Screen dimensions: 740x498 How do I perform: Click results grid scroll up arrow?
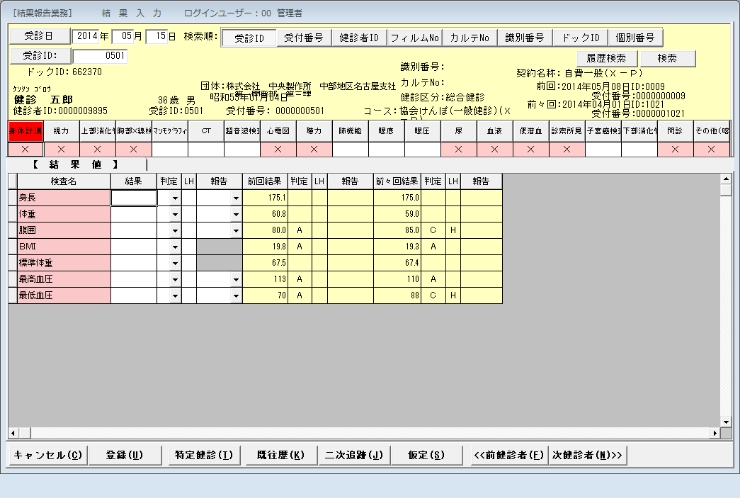click(x=726, y=179)
